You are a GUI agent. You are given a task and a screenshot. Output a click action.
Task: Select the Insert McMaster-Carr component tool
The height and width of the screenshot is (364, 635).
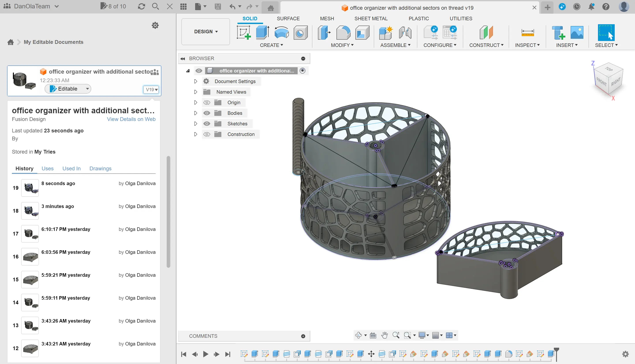tap(558, 33)
